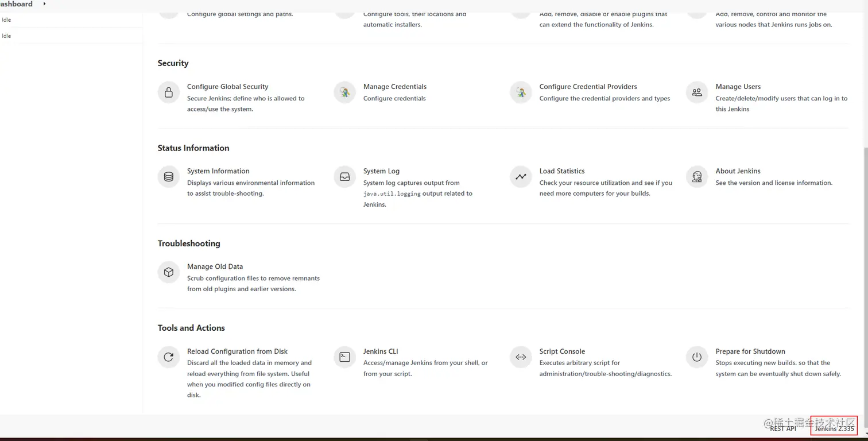
Task: Open the System Log tray icon
Action: point(345,177)
